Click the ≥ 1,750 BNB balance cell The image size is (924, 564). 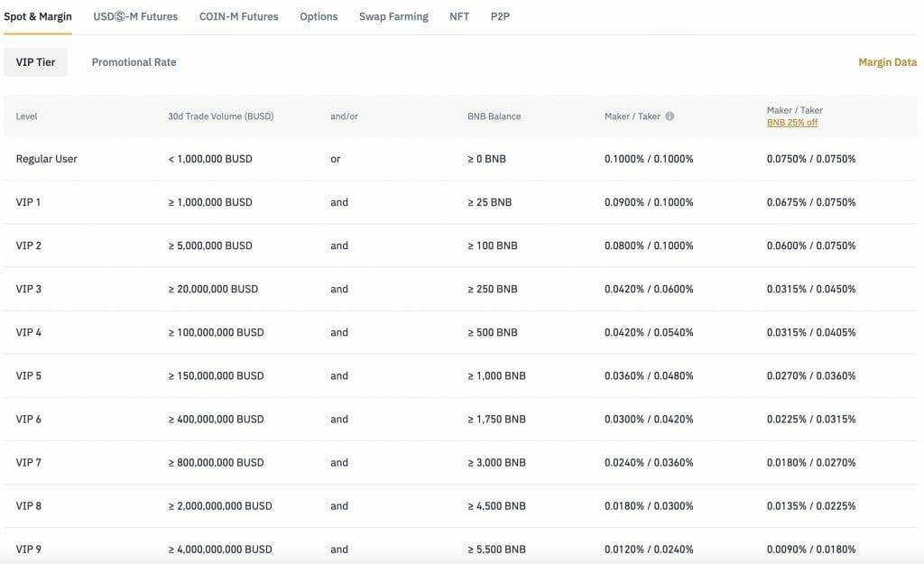pyautogui.click(x=497, y=419)
